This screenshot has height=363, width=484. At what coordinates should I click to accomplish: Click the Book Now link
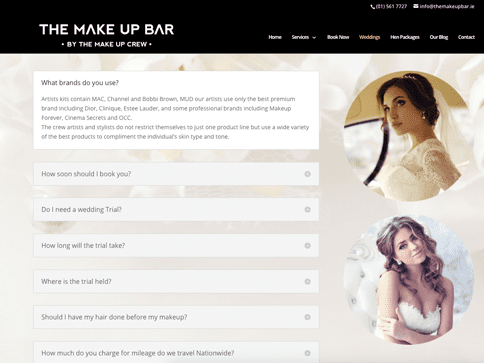338,37
